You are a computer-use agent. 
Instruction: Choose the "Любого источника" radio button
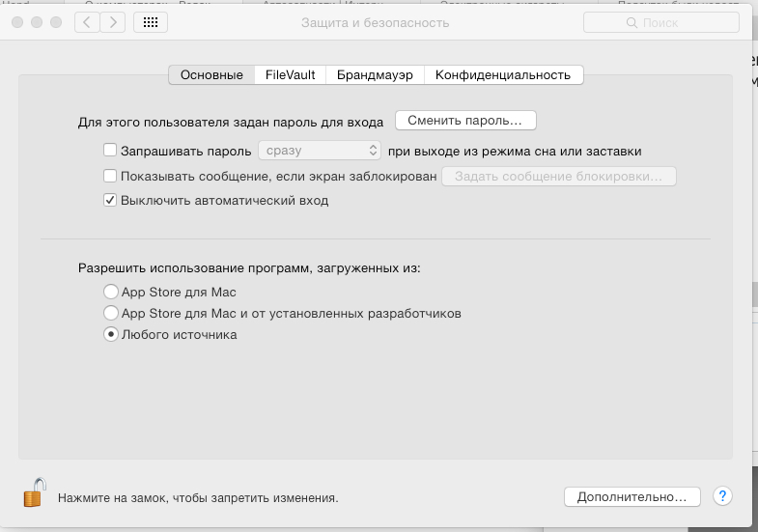point(111,335)
